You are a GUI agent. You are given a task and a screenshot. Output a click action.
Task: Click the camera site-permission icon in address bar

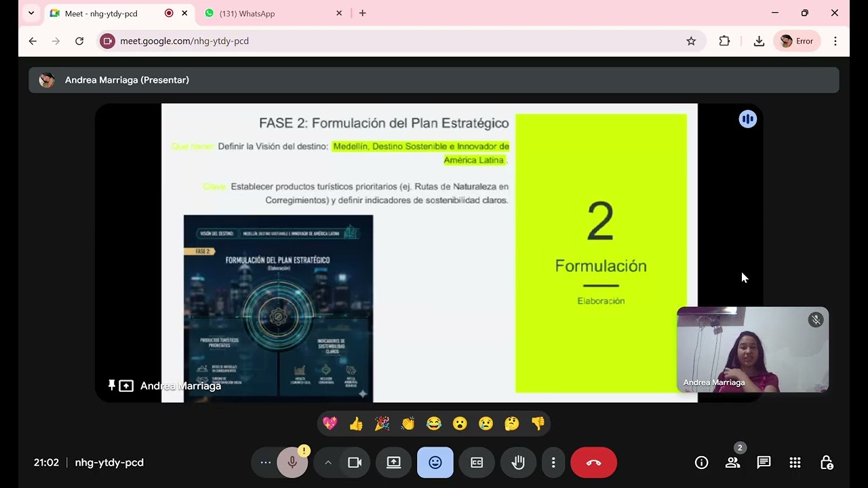click(x=107, y=41)
